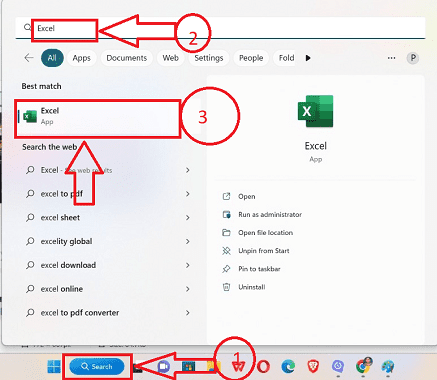437x380 pixels.
Task: Open the three-dot more options menu
Action: pos(391,58)
